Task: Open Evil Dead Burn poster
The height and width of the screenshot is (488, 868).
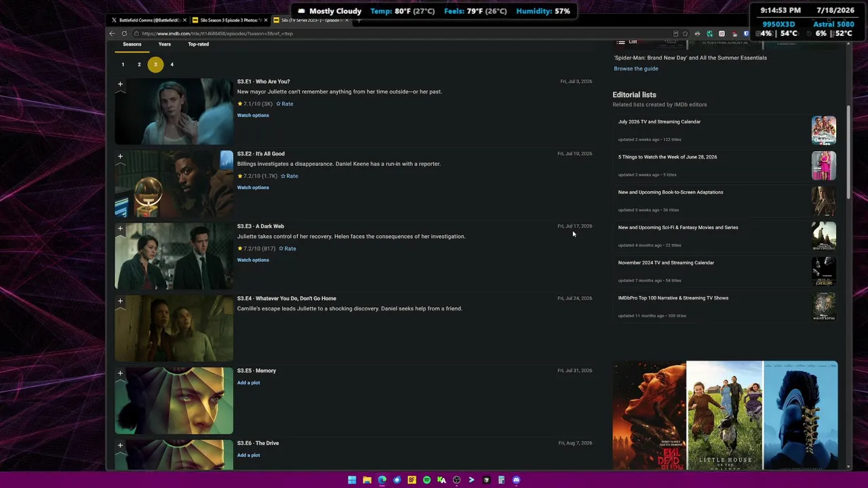Action: coord(650,415)
